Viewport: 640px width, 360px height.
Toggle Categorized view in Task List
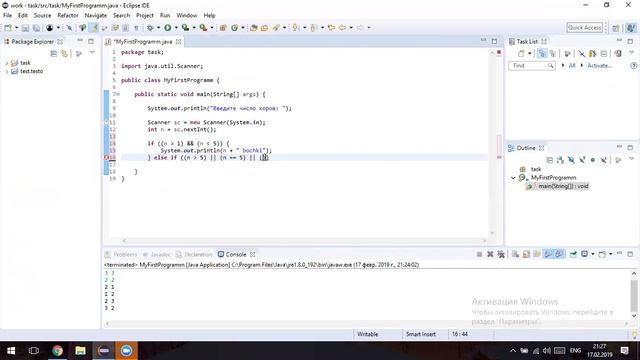[x=542, y=53]
